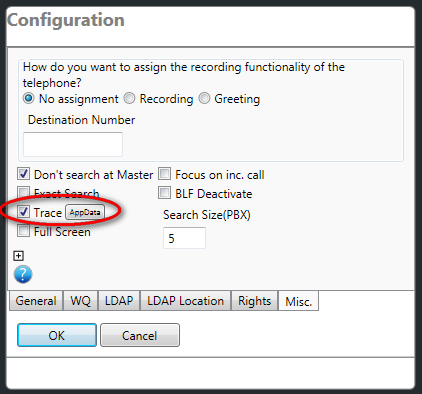Open the WQ tab
The width and height of the screenshot is (422, 394).
[80, 301]
